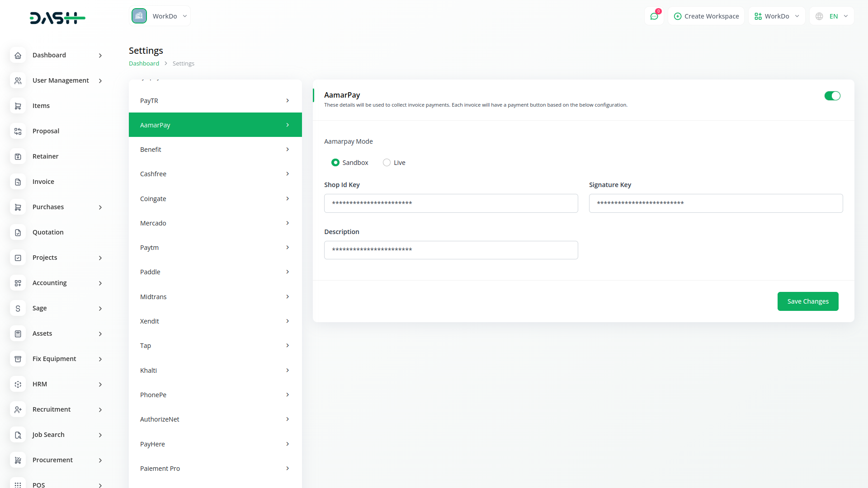Click the Items cart icon
This screenshot has height=488, width=868.
(18, 106)
